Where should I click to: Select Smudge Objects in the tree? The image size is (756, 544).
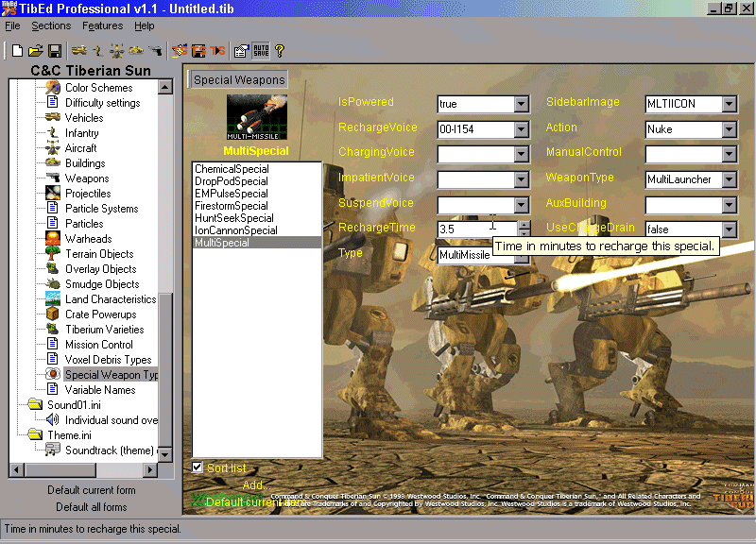(x=102, y=284)
